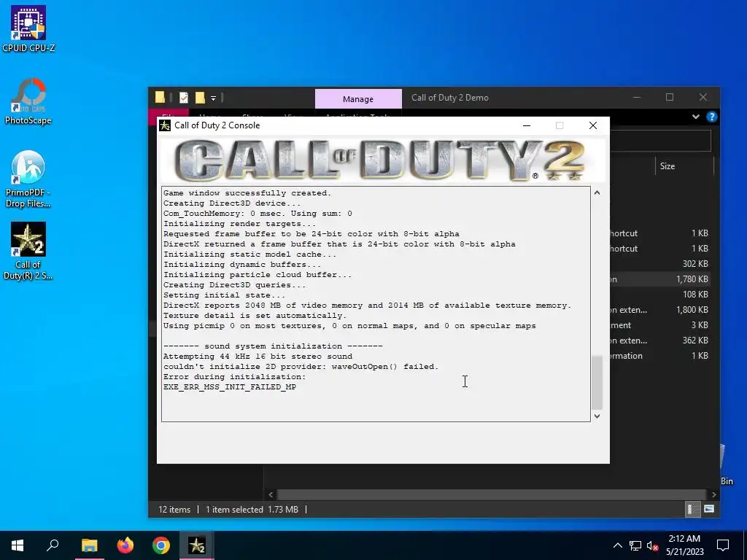The image size is (747, 560).
Task: Click the 'waveOutOpen() failed' console line
Action: [x=301, y=367]
